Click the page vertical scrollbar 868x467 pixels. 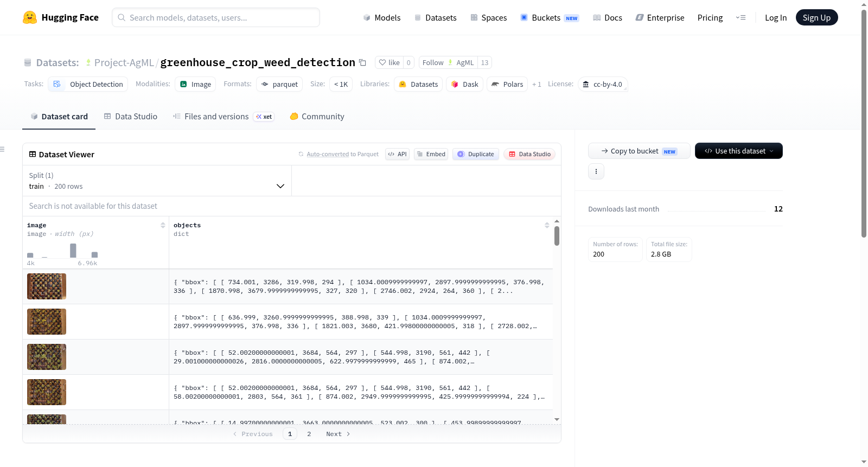click(x=864, y=123)
